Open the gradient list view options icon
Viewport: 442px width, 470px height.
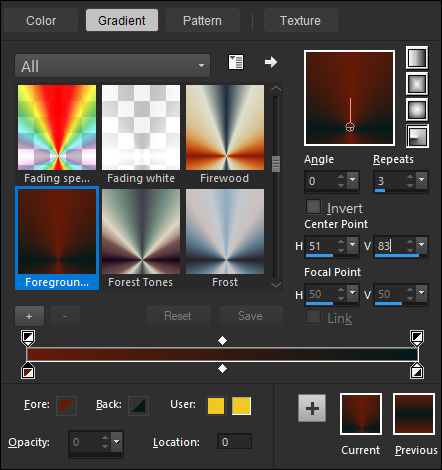tap(236, 62)
